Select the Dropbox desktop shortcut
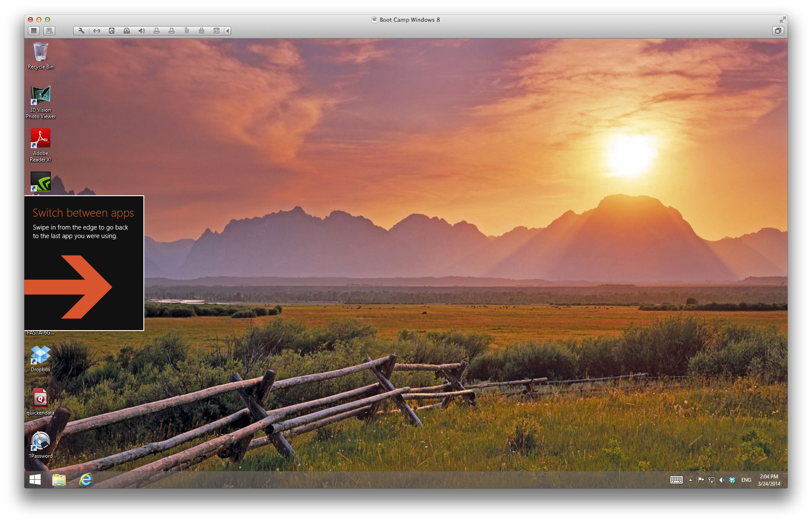The height and width of the screenshot is (522, 812). click(x=41, y=359)
